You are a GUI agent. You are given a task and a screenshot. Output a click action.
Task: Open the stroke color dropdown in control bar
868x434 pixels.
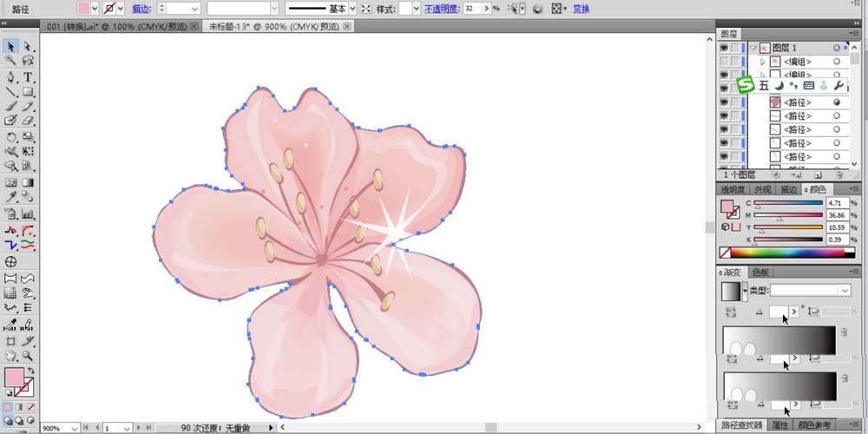click(121, 9)
